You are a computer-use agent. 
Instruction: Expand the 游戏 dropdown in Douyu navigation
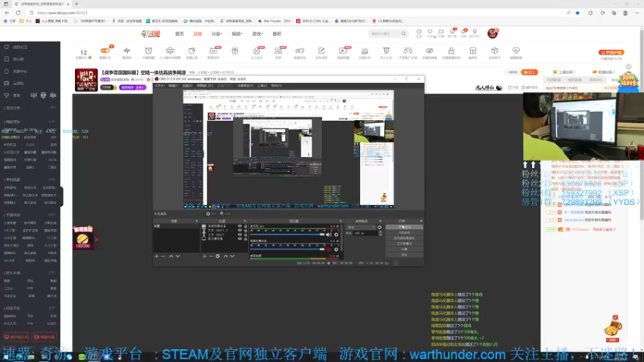pyautogui.click(x=258, y=34)
